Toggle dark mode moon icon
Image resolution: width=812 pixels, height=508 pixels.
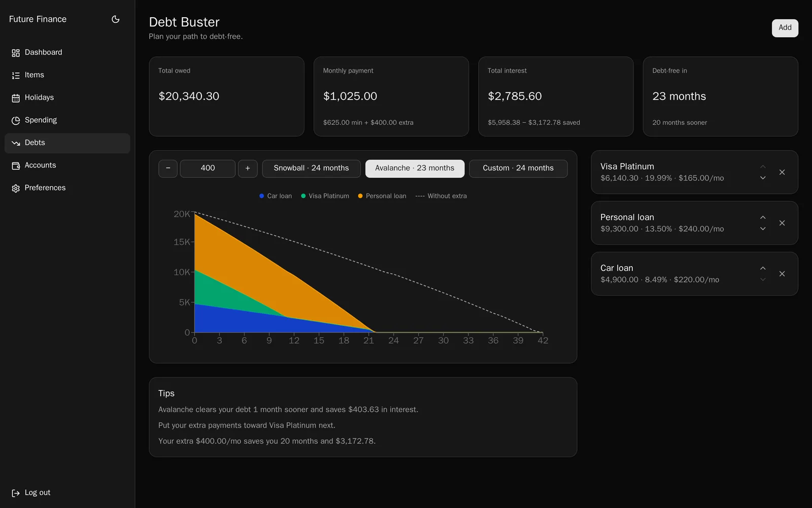coord(116,19)
